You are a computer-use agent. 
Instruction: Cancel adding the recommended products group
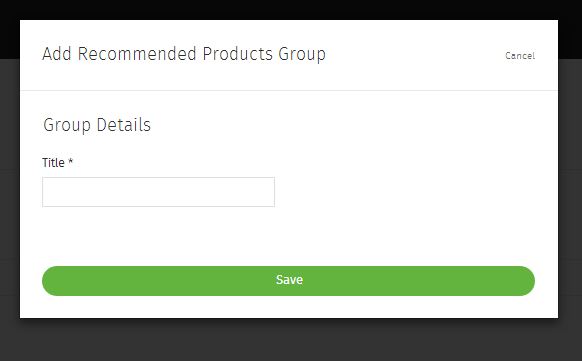(x=520, y=56)
